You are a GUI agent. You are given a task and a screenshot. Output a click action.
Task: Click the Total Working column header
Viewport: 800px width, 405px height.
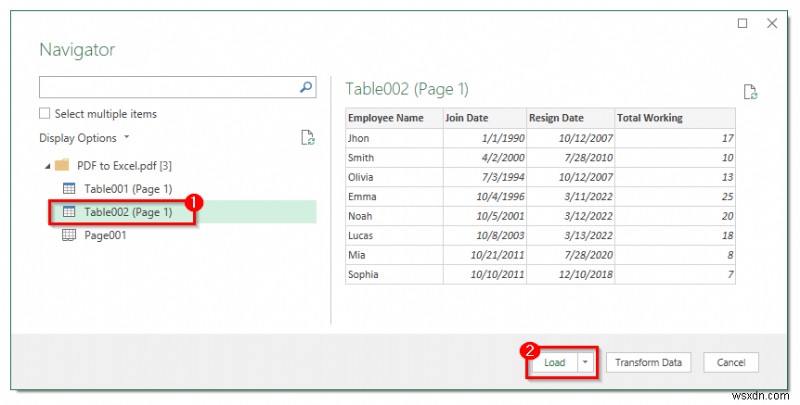(674, 118)
